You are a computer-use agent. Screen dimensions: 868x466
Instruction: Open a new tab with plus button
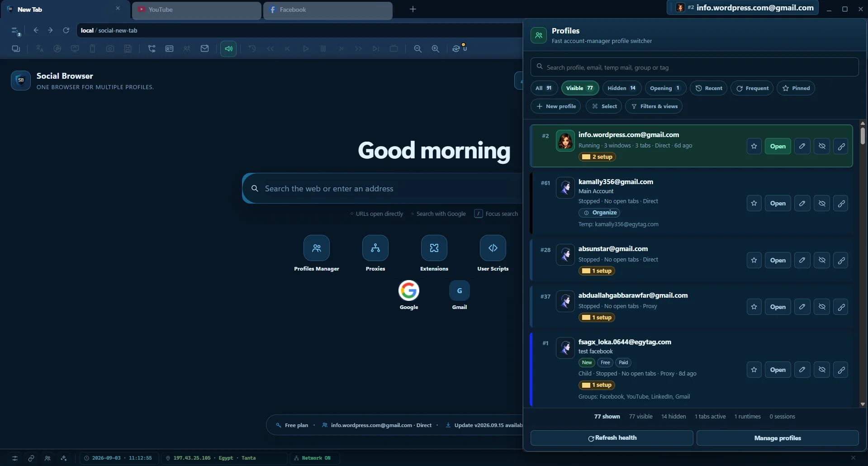(x=413, y=9)
